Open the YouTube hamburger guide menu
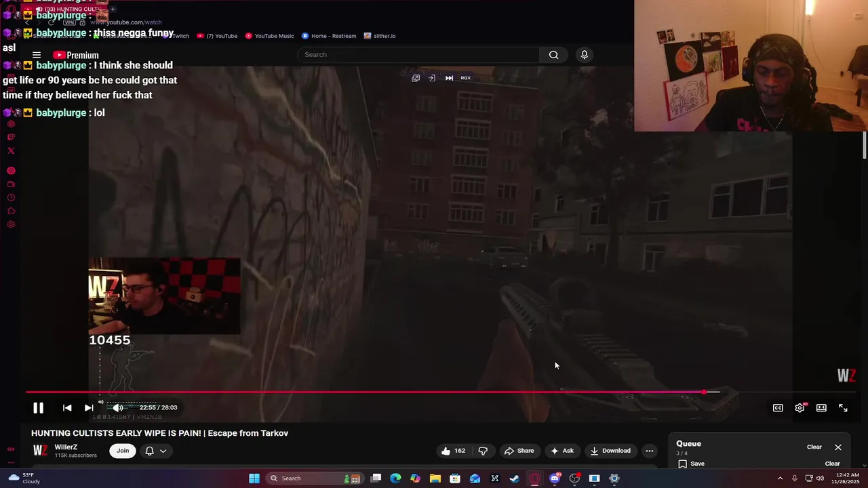The image size is (868, 488). tap(37, 55)
